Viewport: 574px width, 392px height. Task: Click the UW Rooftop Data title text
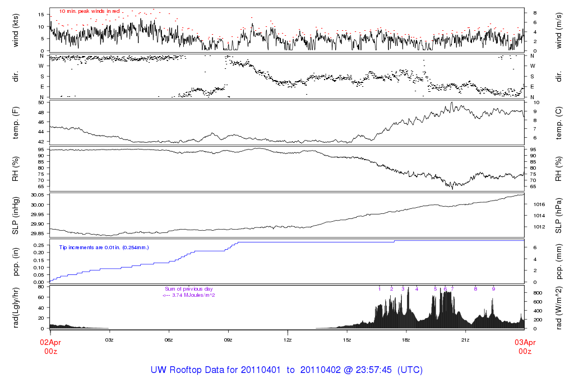pyautogui.click(x=286, y=370)
